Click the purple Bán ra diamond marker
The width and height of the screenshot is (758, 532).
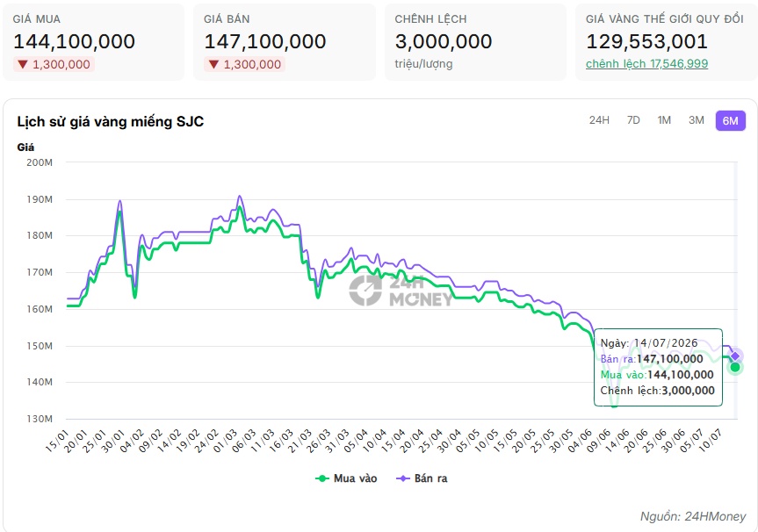coord(735,356)
